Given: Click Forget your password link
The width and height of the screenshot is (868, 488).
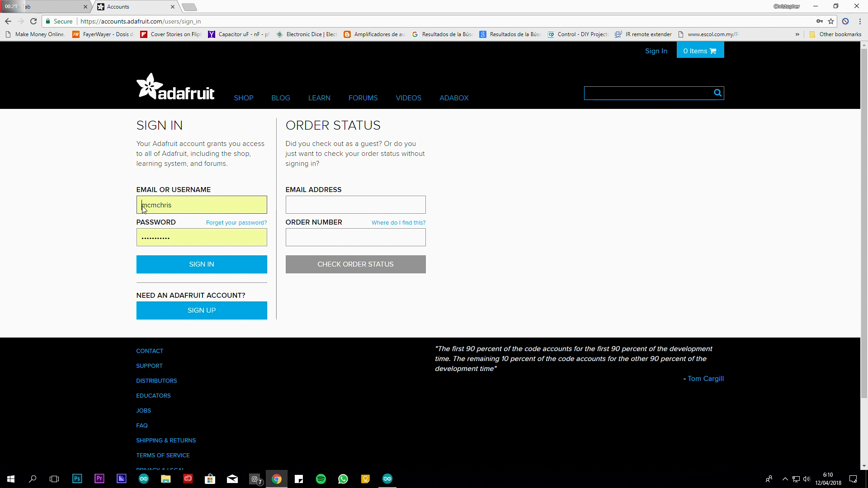Looking at the screenshot, I should [236, 223].
